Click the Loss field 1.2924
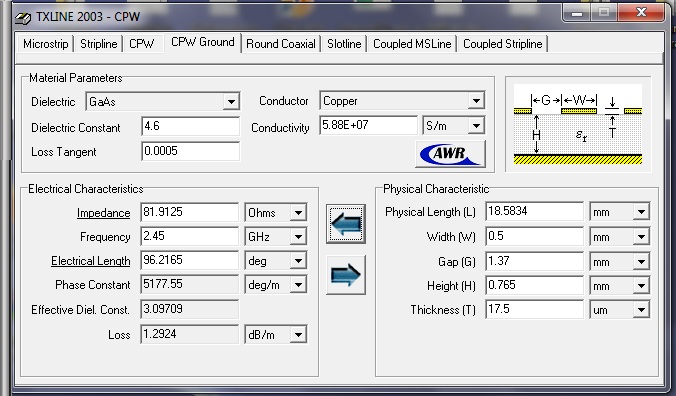The image size is (676, 396). pos(189,334)
